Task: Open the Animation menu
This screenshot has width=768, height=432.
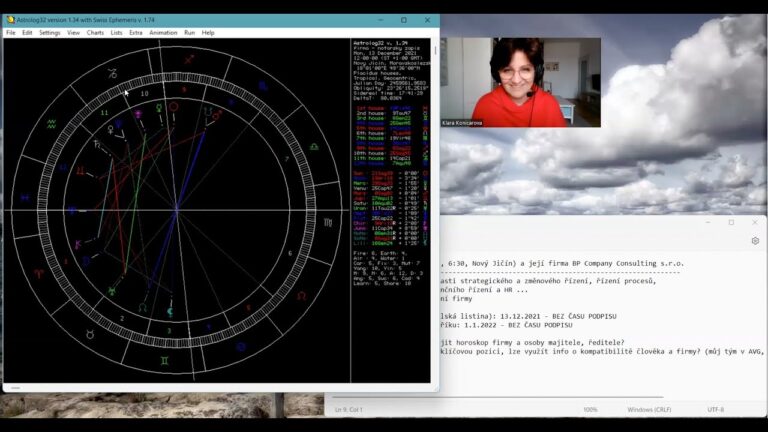Action: pyautogui.click(x=163, y=33)
